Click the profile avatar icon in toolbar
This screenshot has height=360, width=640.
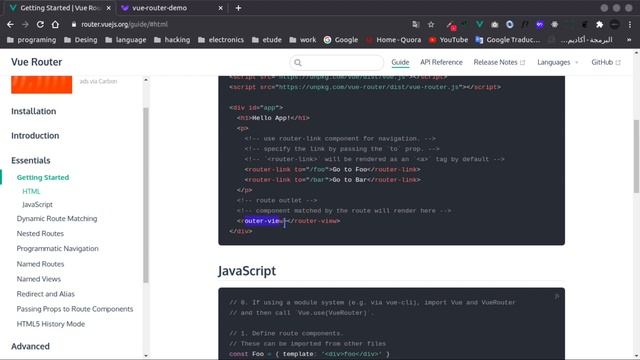tap(615, 24)
